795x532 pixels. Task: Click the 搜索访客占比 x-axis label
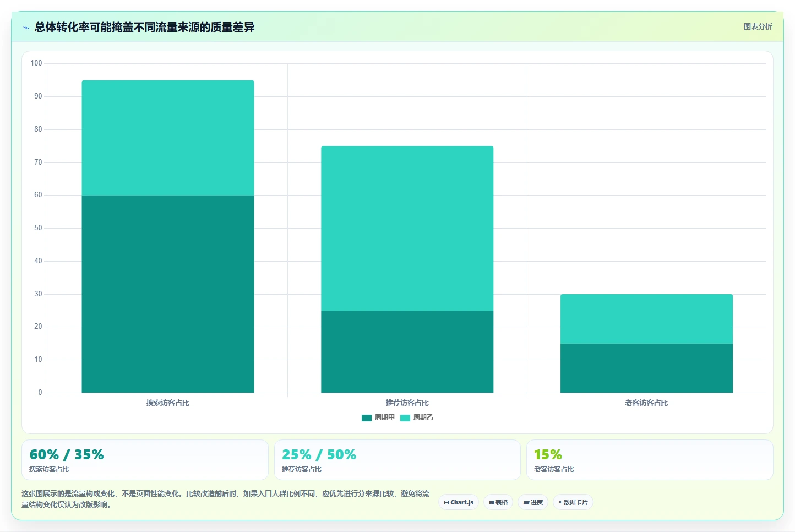168,403
